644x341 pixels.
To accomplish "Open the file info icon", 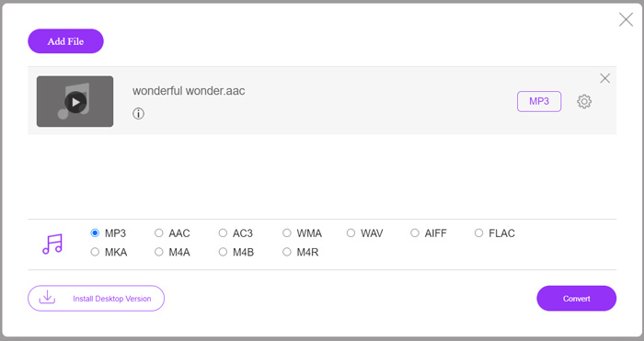I will coord(138,114).
